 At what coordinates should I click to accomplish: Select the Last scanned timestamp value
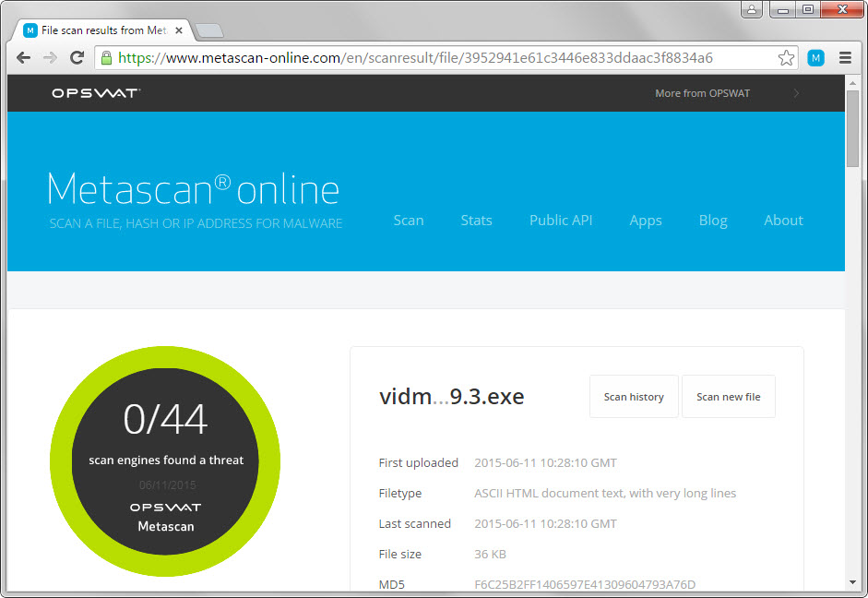(x=545, y=524)
